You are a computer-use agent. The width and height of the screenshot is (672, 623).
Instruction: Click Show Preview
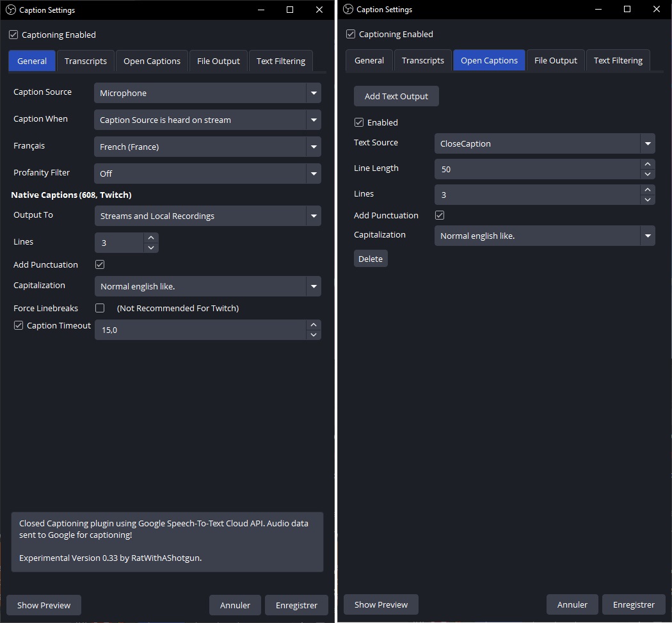[43, 604]
